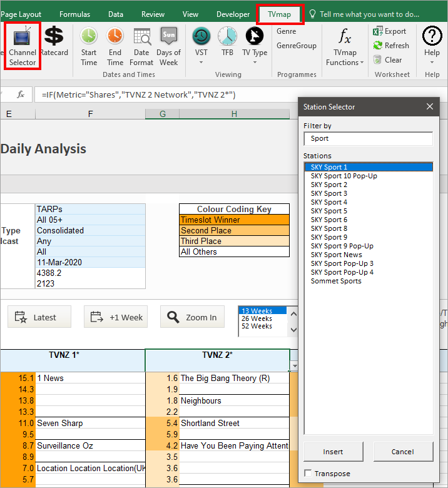Insert Genre programme field
The image size is (448, 488).
tap(287, 31)
